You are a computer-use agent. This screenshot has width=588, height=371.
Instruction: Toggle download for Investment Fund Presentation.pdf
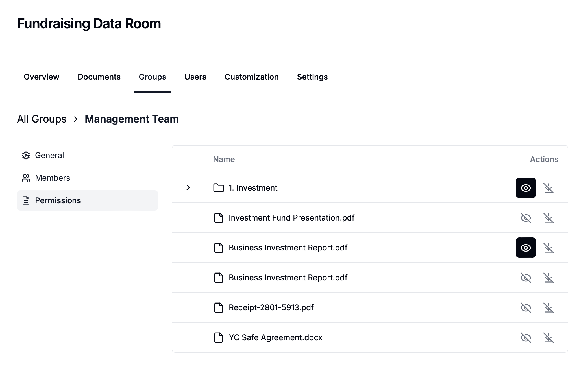coord(548,218)
